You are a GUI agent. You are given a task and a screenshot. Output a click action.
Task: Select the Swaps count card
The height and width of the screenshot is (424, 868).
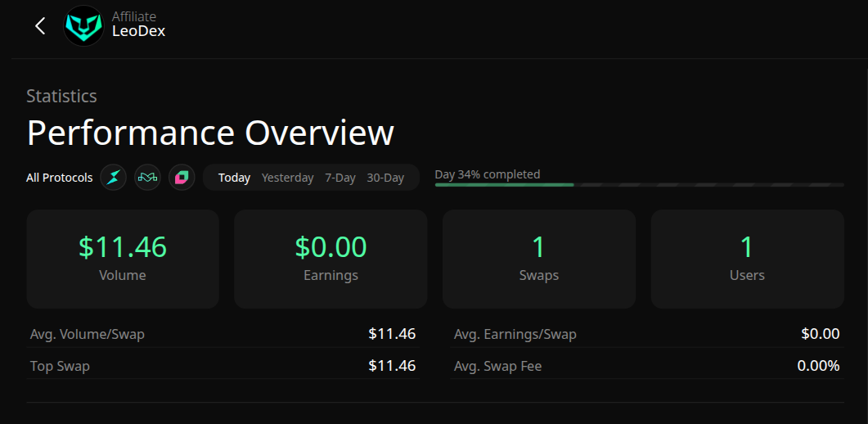[539, 259]
